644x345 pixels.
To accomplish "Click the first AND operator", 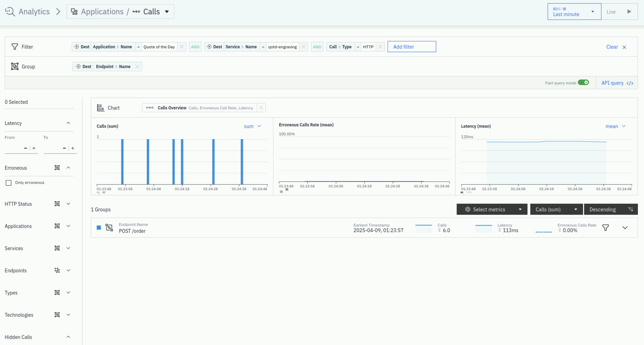I will click(x=195, y=47).
